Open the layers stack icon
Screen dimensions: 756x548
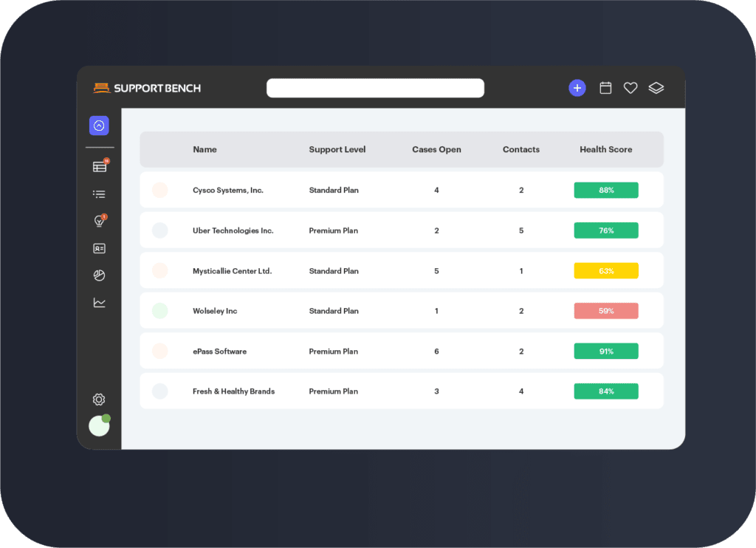pos(656,88)
